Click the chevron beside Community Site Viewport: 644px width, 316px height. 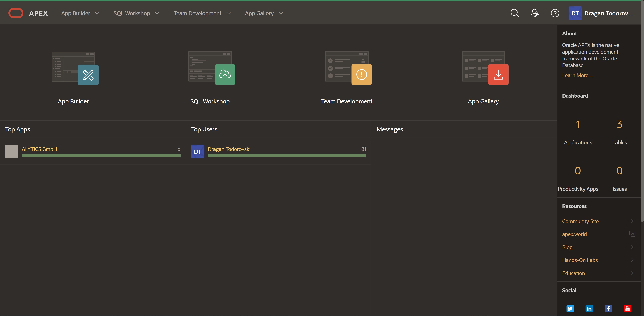pyautogui.click(x=632, y=221)
